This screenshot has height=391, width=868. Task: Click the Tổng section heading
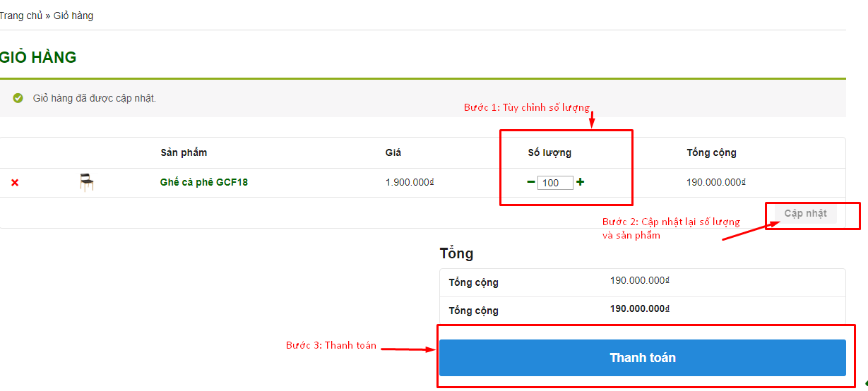tap(456, 253)
